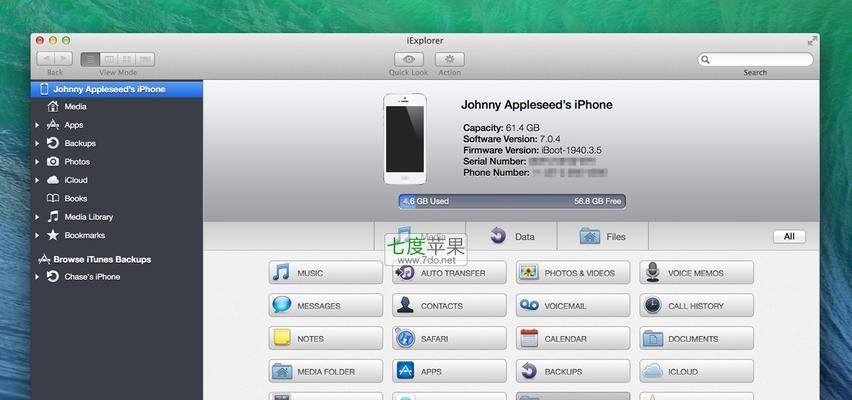Switch to the Files tab
The width and height of the screenshot is (852, 400).
(x=603, y=236)
